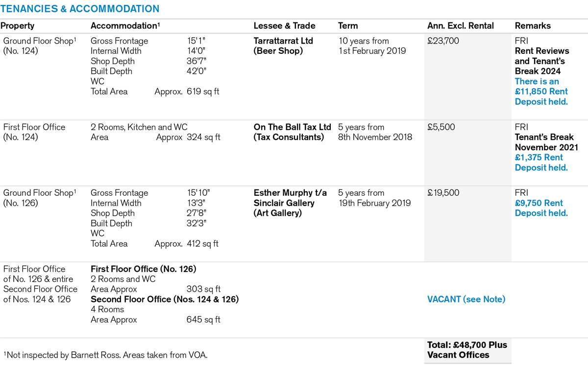Image resolution: width=588 pixels, height=369 pixels.
Task: Click the Remarks column header
Action: [533, 26]
